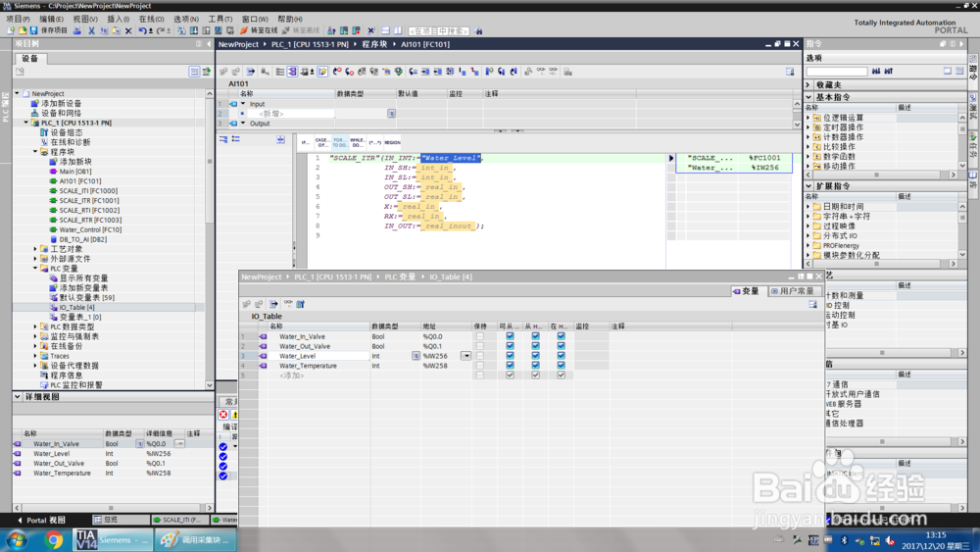Select Water_Control [FC10] block
This screenshot has width=980, height=552.
pyautogui.click(x=90, y=230)
